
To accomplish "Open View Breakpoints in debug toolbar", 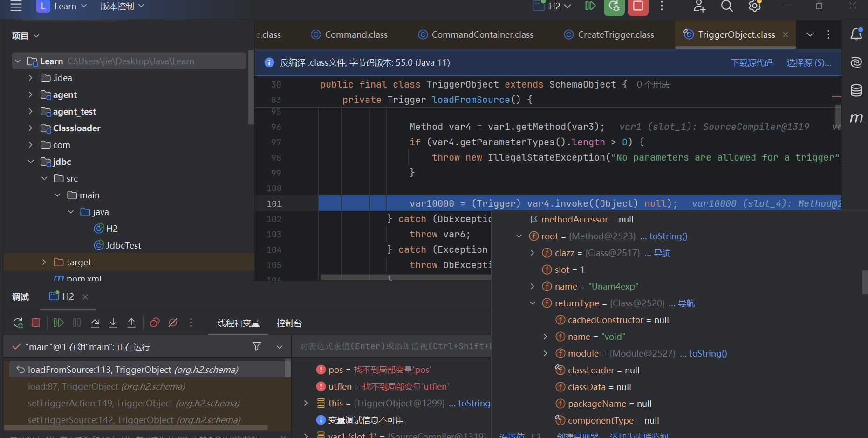I will pyautogui.click(x=155, y=323).
